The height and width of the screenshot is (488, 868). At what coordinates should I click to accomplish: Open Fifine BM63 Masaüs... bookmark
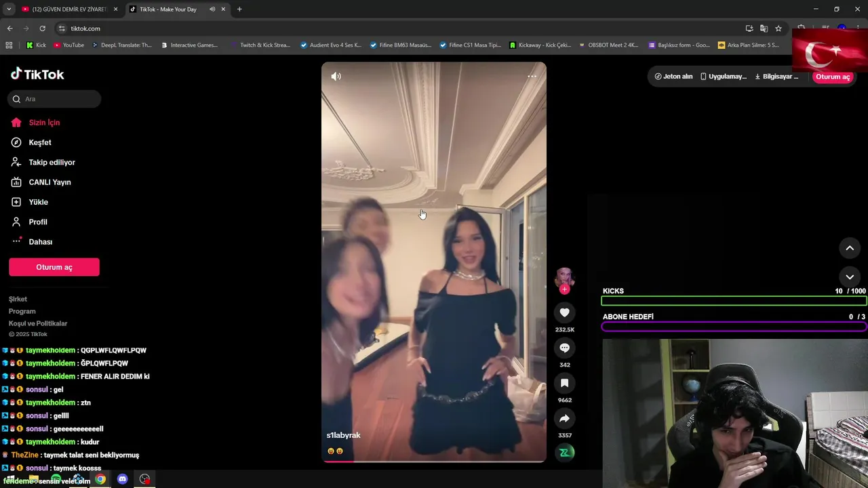pos(400,45)
